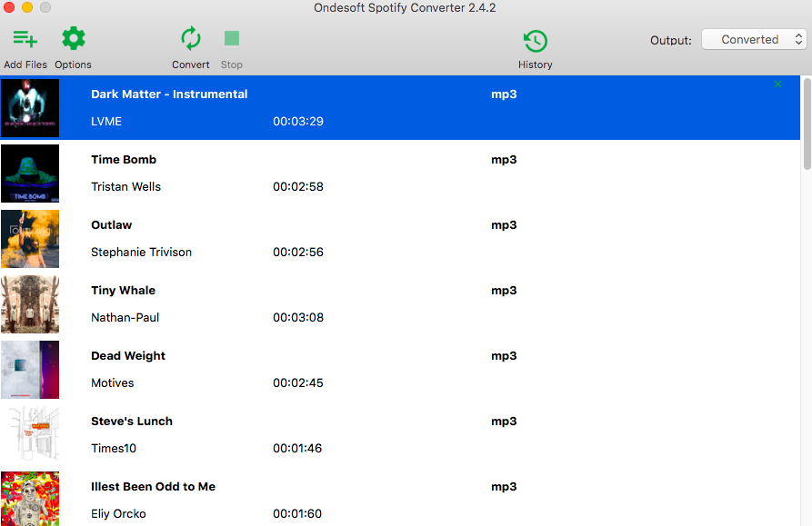This screenshot has width=812, height=526.
Task: Select the track title Dark Matter - Instrumental
Action: click(169, 94)
